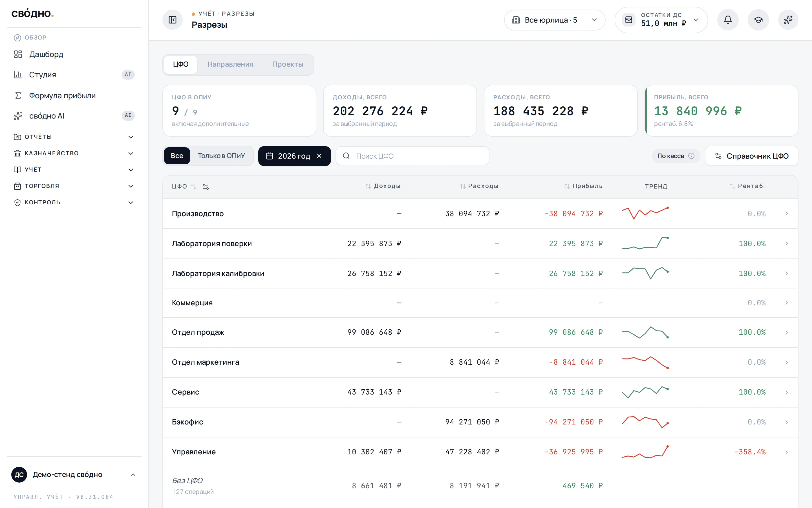Open the graduation cap learning icon

tap(758, 20)
